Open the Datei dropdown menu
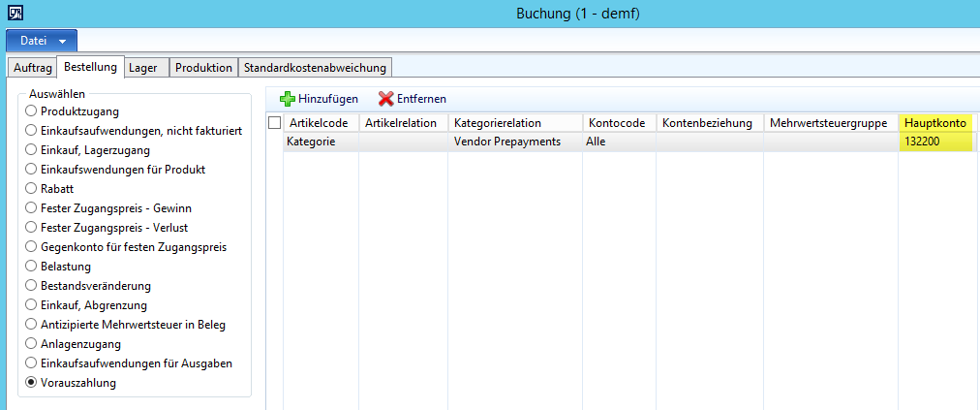The height and width of the screenshot is (410, 980). click(42, 41)
